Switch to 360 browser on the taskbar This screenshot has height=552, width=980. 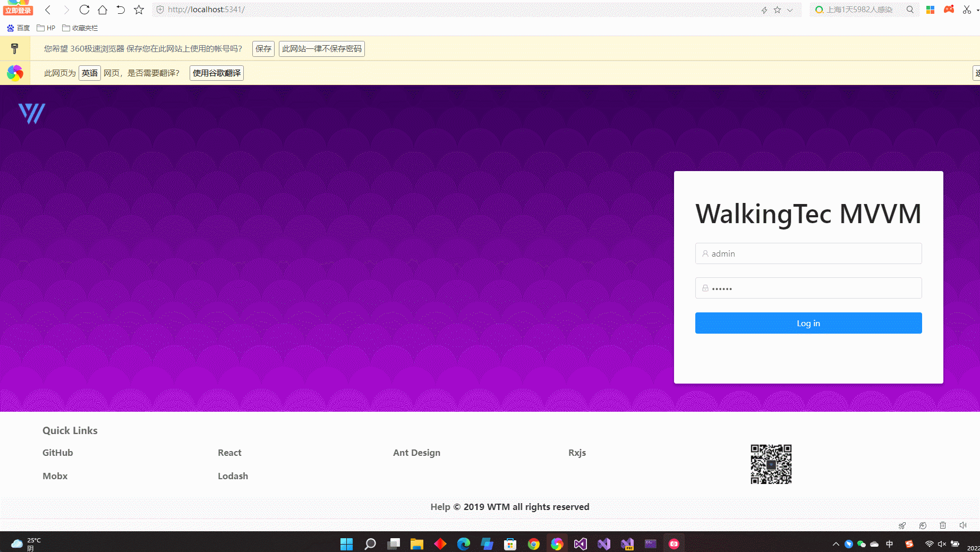tap(557, 544)
